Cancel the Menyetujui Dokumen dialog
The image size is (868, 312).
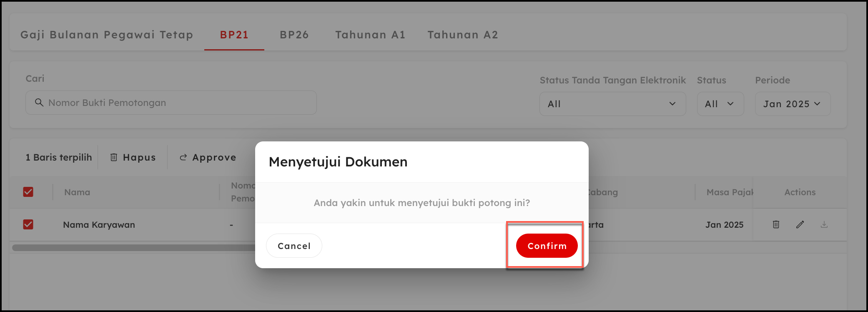tap(294, 246)
